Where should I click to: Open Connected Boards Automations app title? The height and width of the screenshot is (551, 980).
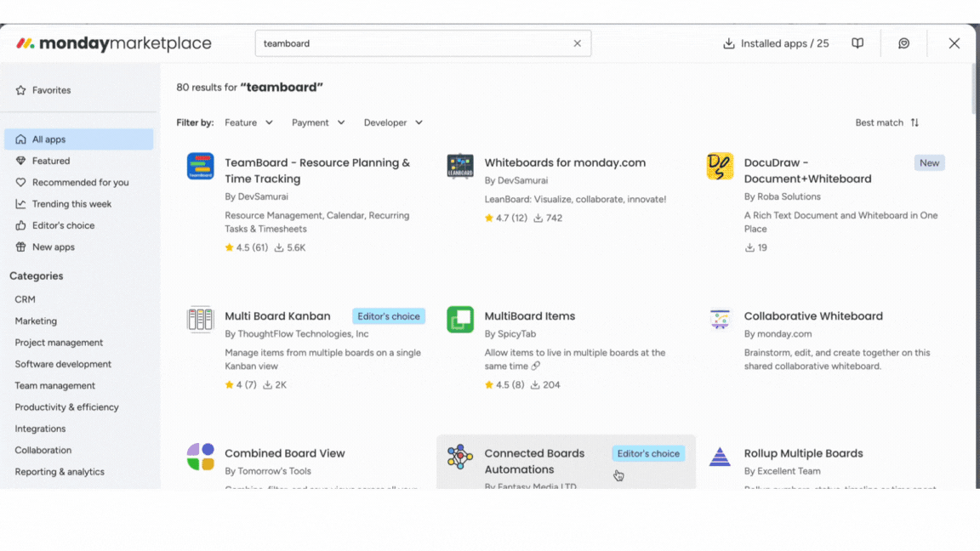pyautogui.click(x=534, y=461)
